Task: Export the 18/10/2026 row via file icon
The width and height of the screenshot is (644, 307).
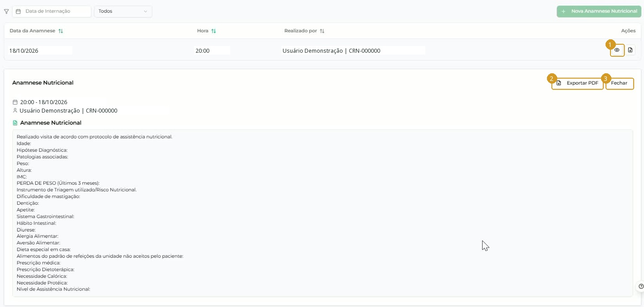Action: (630, 50)
